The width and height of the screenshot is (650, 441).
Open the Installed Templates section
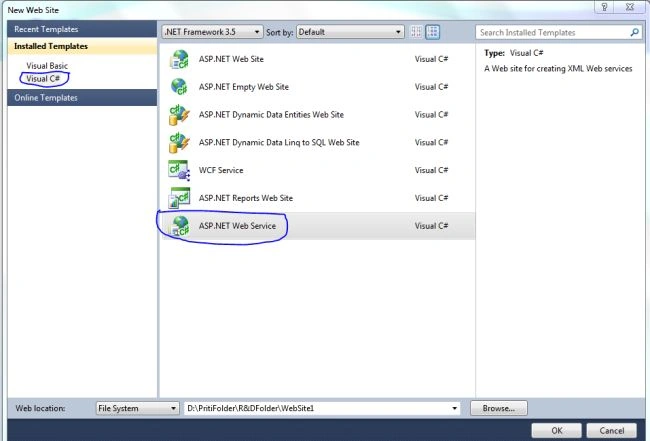(x=82, y=46)
